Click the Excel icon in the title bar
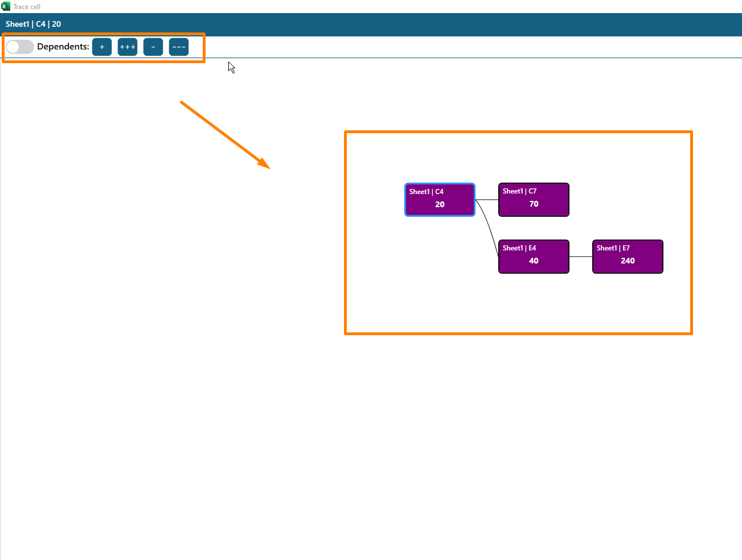Image resolution: width=742 pixels, height=560 pixels. (x=6, y=6)
